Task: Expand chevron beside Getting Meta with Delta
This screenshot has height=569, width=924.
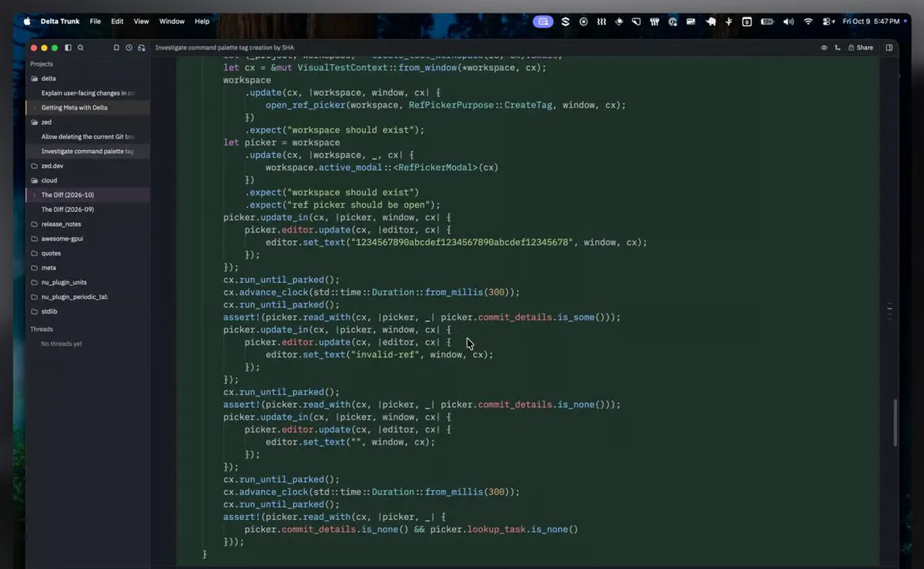Action: click(x=34, y=107)
